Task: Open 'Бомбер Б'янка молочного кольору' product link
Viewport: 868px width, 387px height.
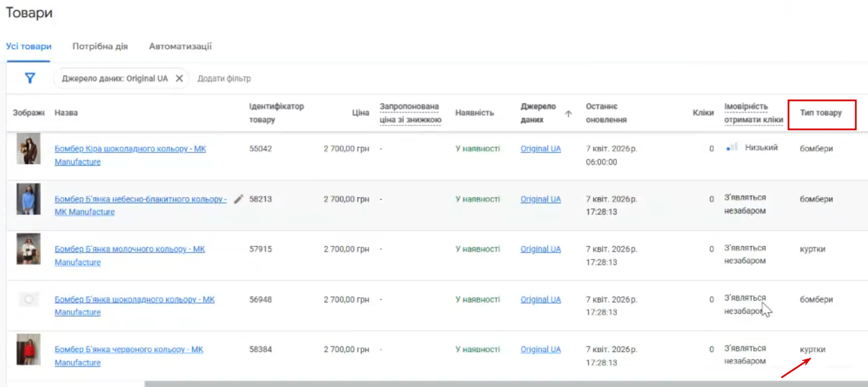Action: click(x=129, y=249)
